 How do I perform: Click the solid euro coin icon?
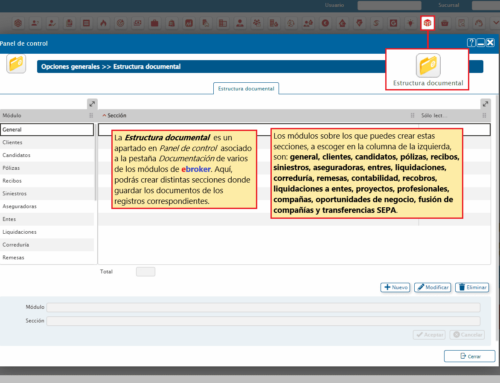point(325,23)
